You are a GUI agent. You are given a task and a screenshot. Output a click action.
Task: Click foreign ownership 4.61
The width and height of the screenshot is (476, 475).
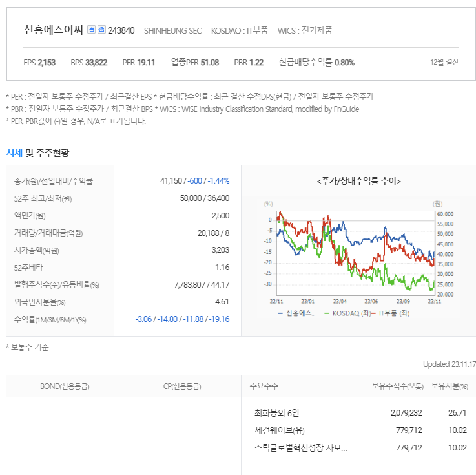coord(222,302)
